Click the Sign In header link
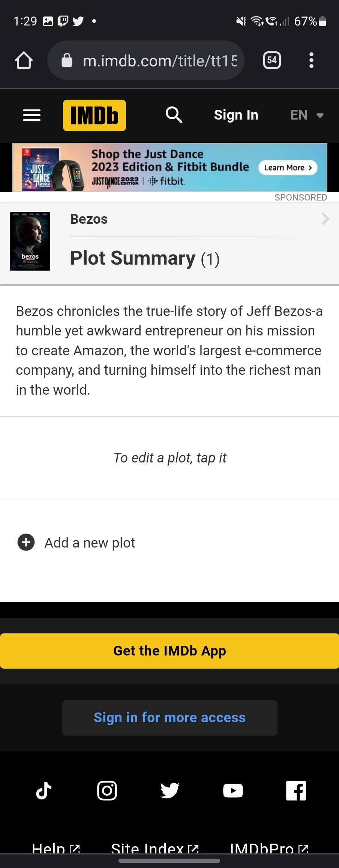This screenshot has width=339, height=868. click(236, 115)
